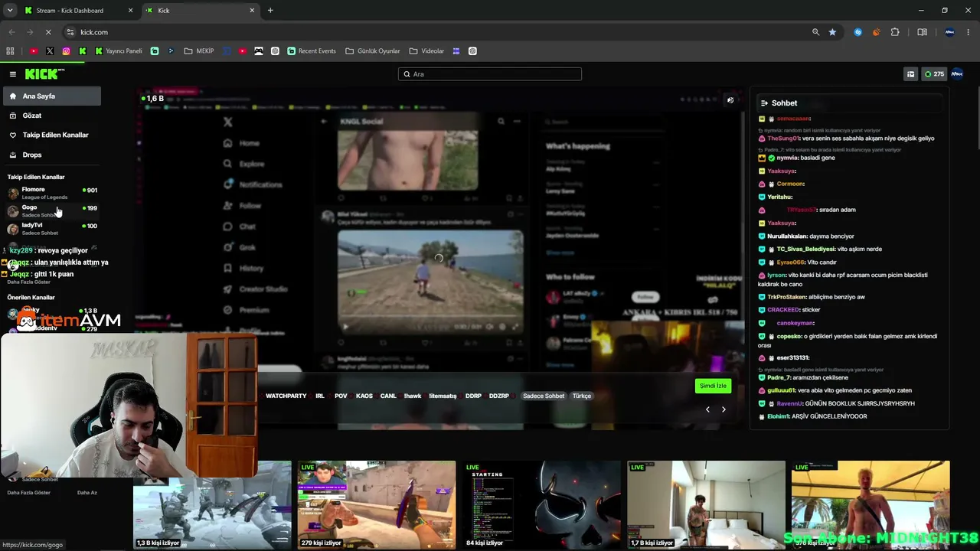The width and height of the screenshot is (980, 551).
Task: Close the Stream - Kick Dashboard tab
Action: [130, 11]
